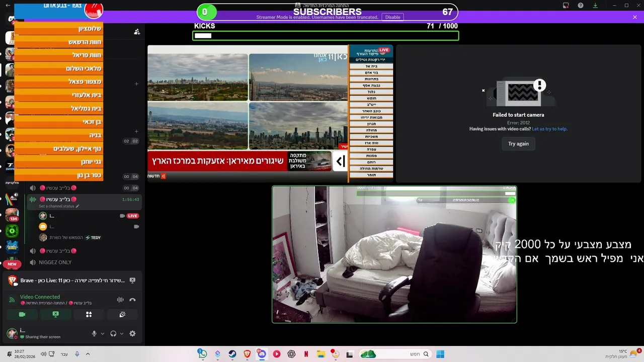Open Discord from the taskbar
Image resolution: width=644 pixels, height=362 pixels.
[262, 354]
